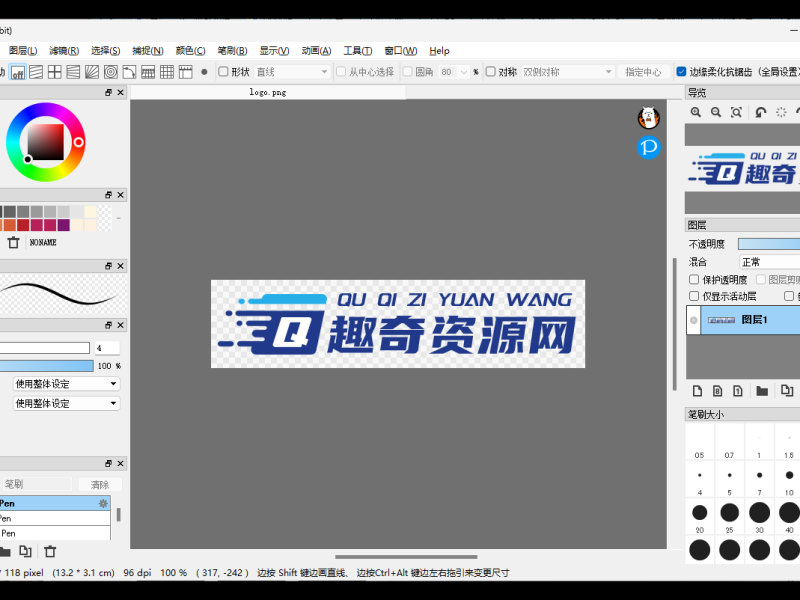Select the curve snap guide
The image size is (800, 600).
tap(129, 72)
